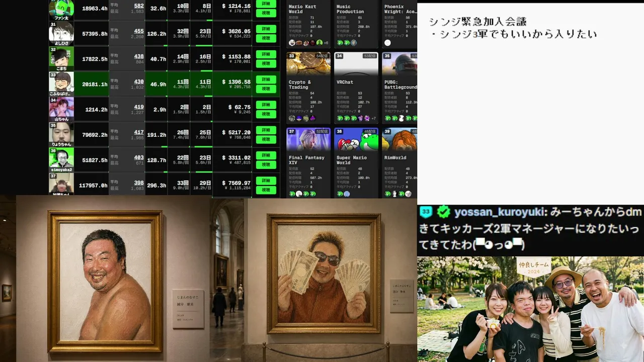The image size is (644, 362).
Task: Click the underlined average viewers 419
Action: [x=139, y=107]
